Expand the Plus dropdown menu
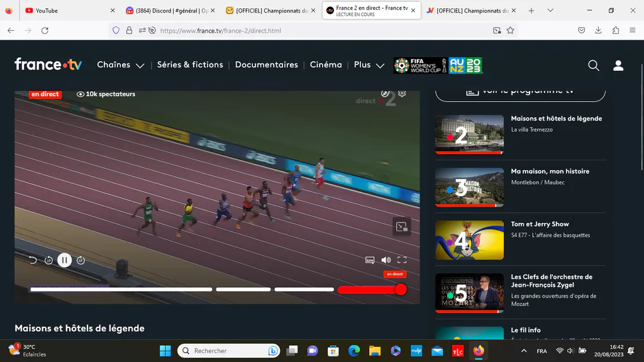644x362 pixels. click(369, 65)
